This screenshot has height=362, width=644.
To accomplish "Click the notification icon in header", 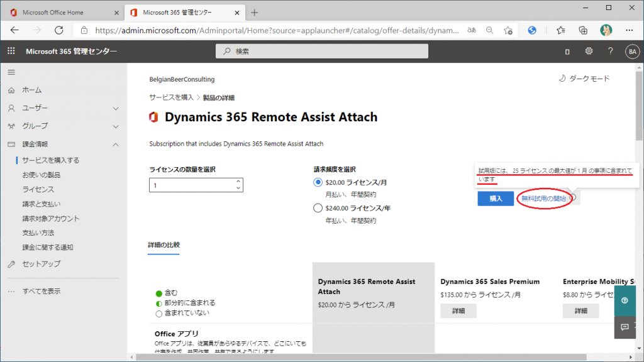I will (x=567, y=52).
